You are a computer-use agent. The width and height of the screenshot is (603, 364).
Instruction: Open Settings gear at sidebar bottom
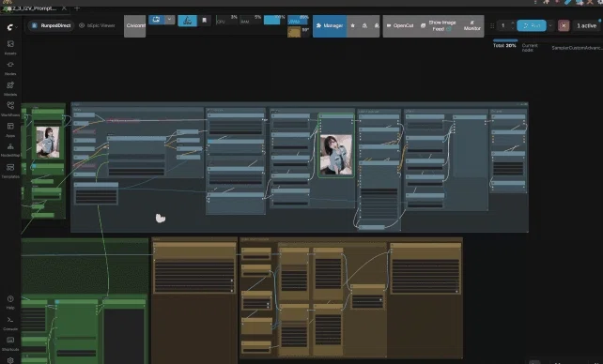[x=10, y=360]
